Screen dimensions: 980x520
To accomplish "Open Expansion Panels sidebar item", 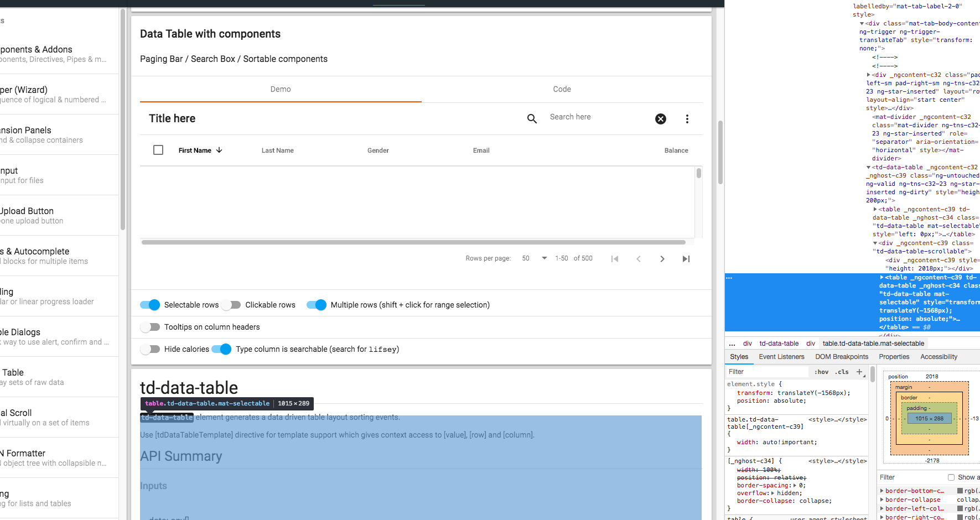I will click(59, 134).
